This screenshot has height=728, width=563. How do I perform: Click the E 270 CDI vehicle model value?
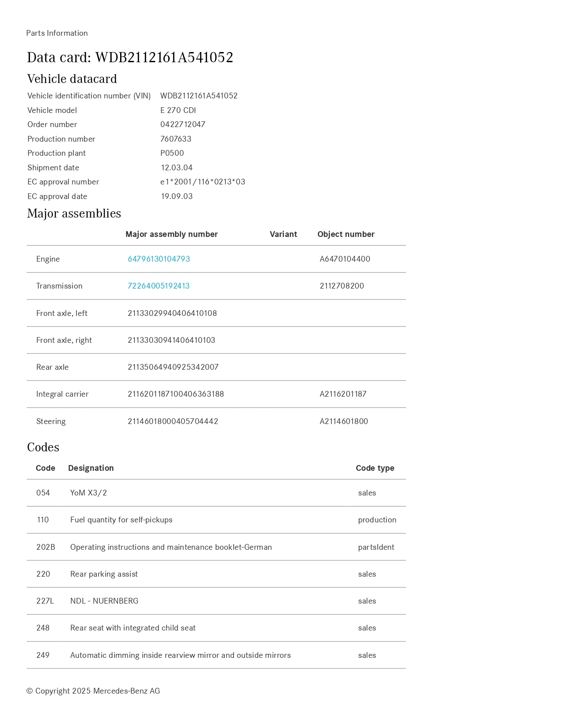178,110
